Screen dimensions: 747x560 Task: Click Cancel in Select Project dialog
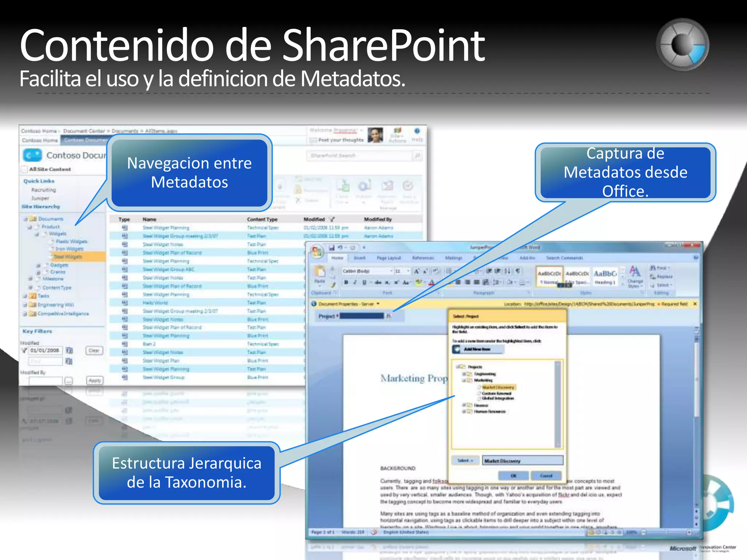click(x=546, y=475)
